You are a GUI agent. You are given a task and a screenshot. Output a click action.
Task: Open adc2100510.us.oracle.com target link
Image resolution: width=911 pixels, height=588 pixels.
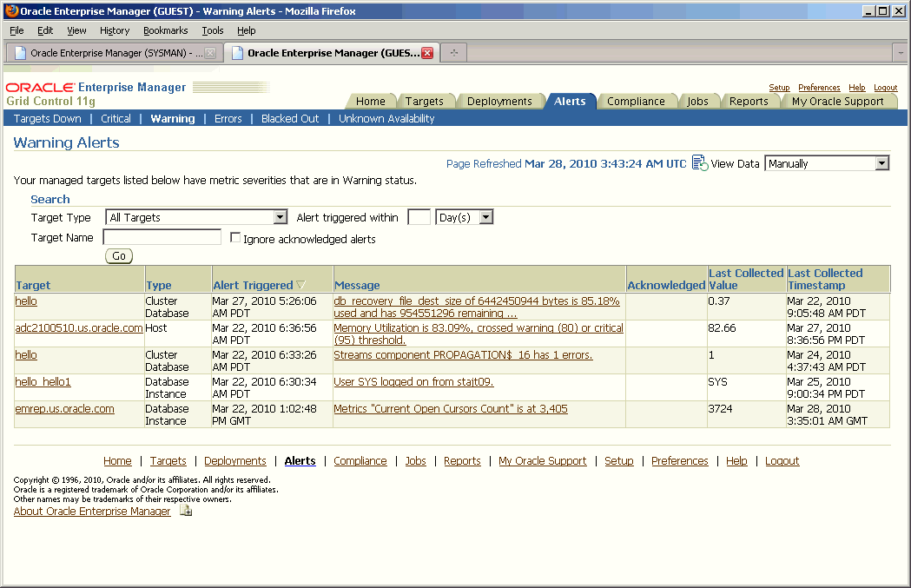click(x=79, y=327)
